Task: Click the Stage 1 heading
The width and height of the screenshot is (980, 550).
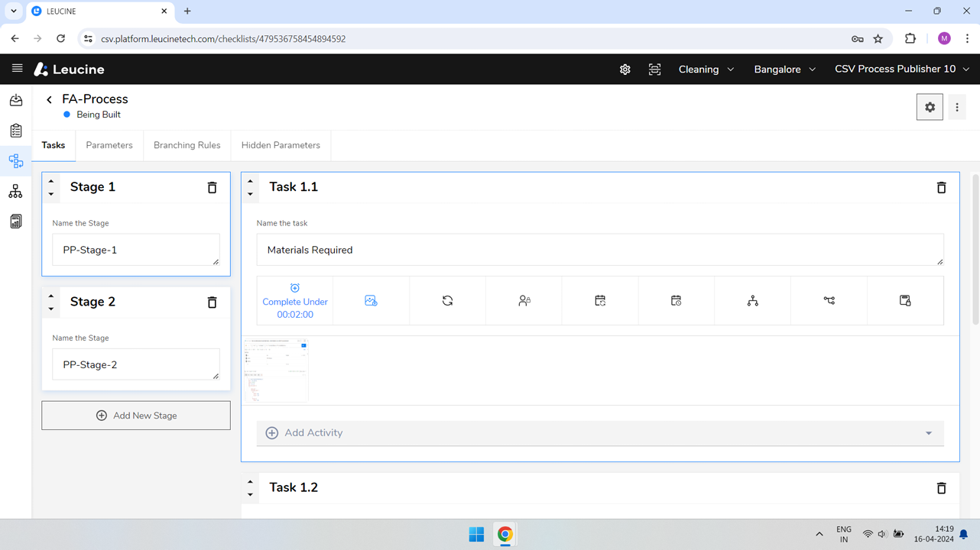Action: pyautogui.click(x=92, y=187)
